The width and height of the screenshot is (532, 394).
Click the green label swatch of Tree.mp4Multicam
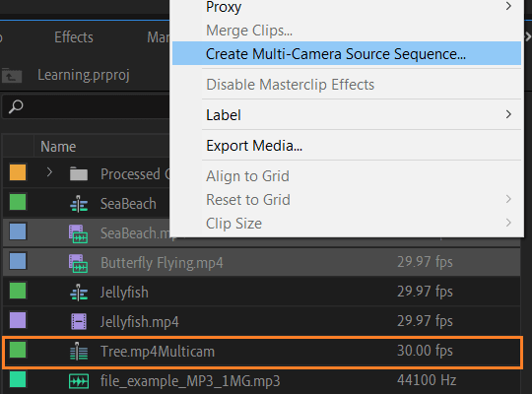(18, 350)
